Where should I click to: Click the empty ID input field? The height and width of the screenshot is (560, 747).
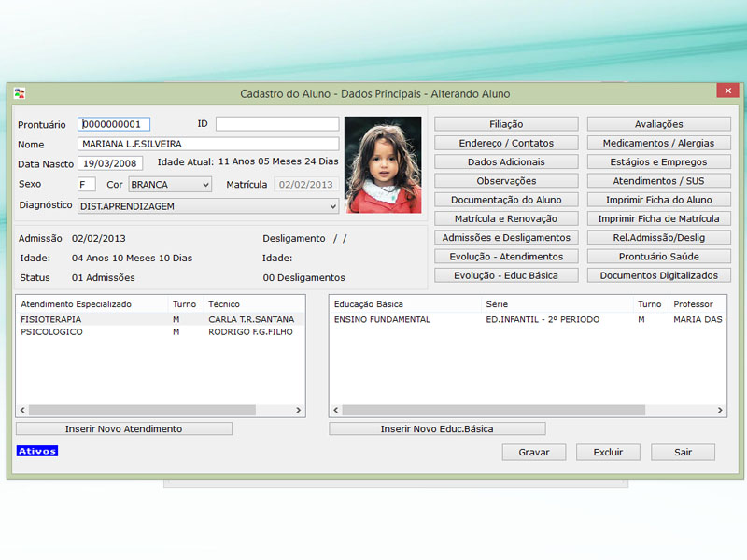[277, 124]
